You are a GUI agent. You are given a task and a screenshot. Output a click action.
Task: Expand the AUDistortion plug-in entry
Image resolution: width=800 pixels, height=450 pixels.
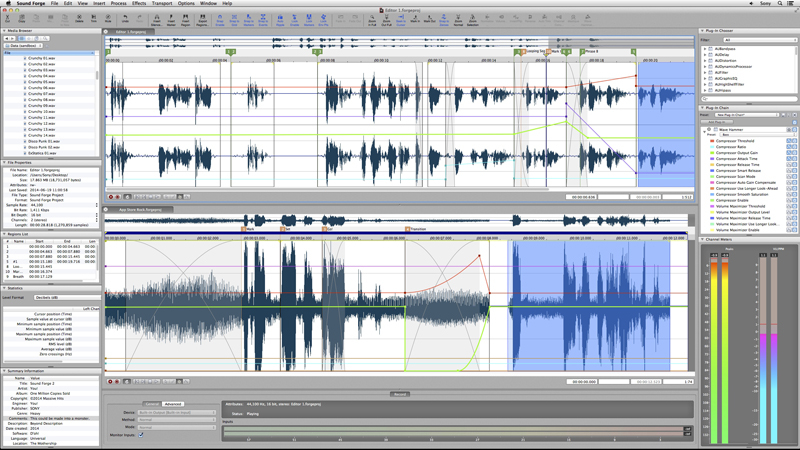click(705, 61)
